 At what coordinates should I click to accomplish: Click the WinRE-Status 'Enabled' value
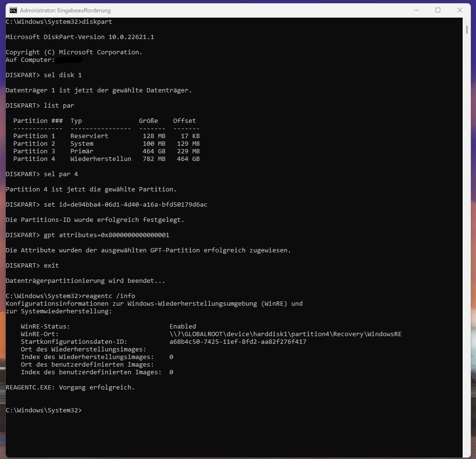point(183,326)
